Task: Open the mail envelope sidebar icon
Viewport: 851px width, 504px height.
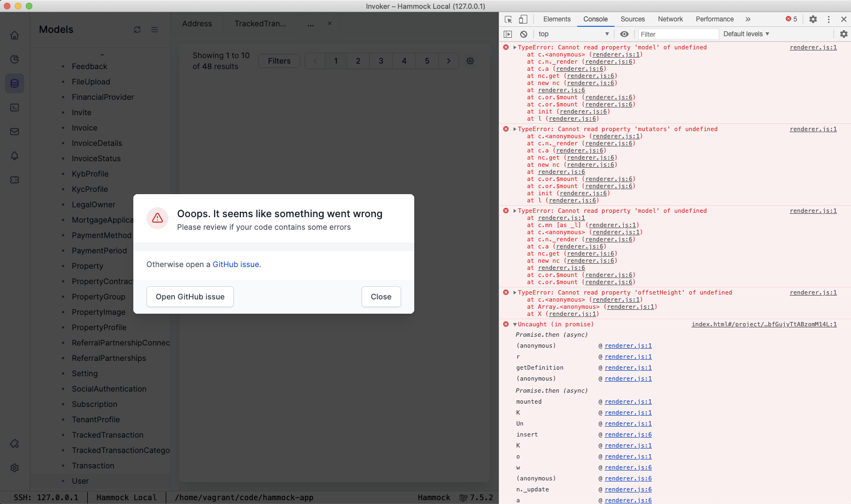Action: tap(14, 132)
